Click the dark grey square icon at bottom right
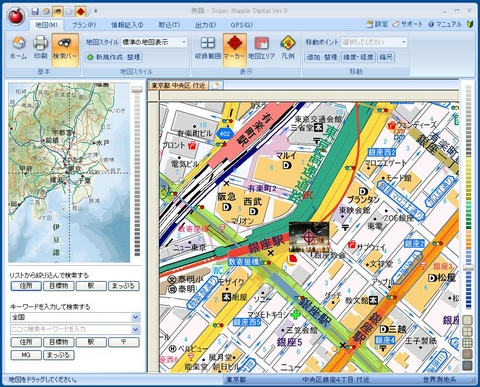480x387 pixels. 468,365
